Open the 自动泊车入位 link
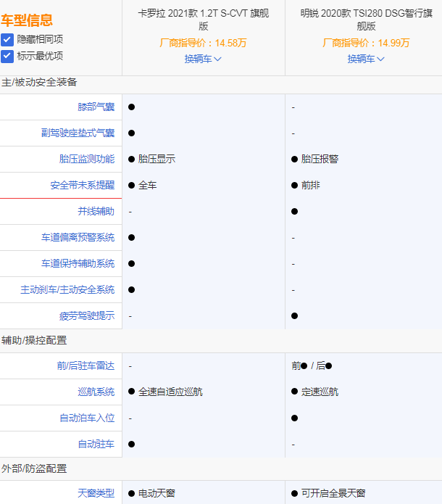The height and width of the screenshot is (504, 442). 86,418
